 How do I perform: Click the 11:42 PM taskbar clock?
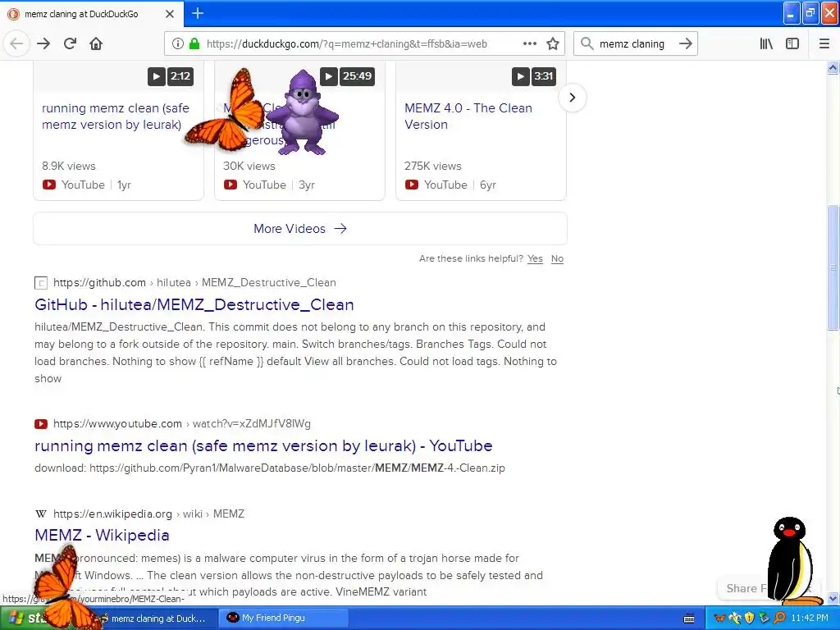[x=810, y=619]
